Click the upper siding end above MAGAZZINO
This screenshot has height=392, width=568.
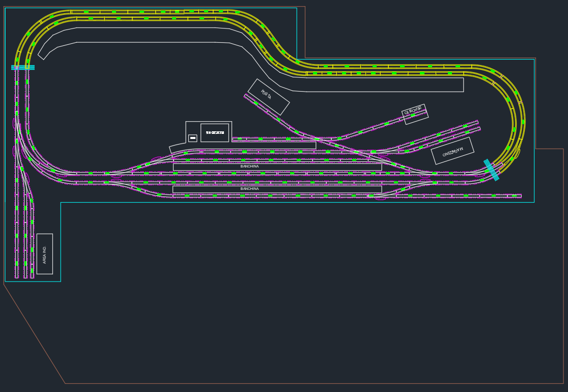(476, 122)
